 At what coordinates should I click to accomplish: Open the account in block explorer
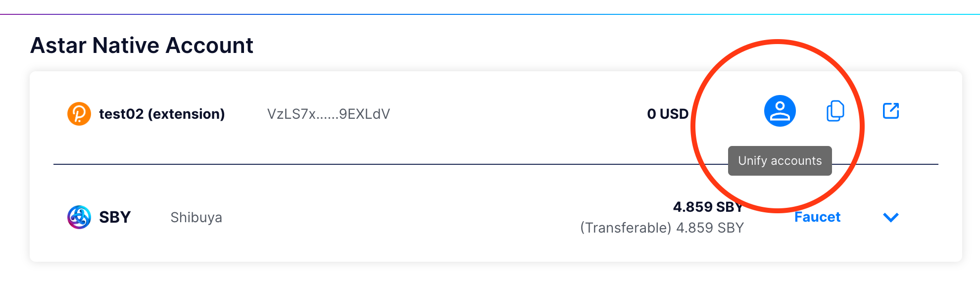(x=891, y=111)
